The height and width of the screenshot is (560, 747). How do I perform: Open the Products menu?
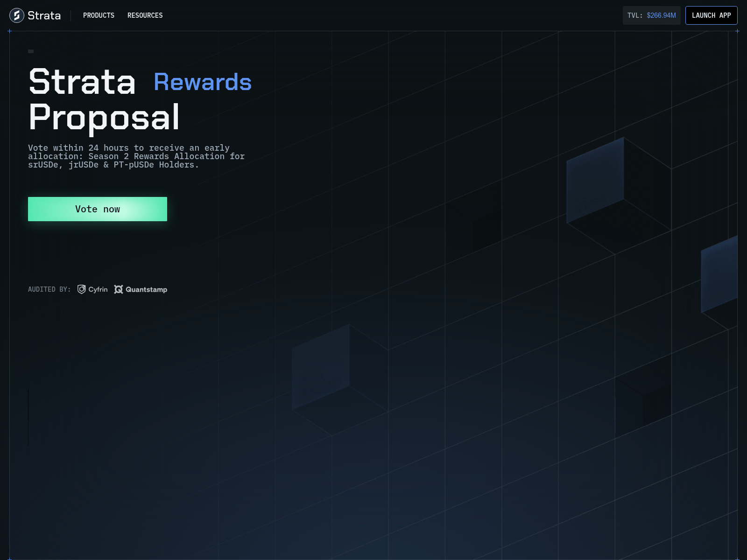coord(99,15)
